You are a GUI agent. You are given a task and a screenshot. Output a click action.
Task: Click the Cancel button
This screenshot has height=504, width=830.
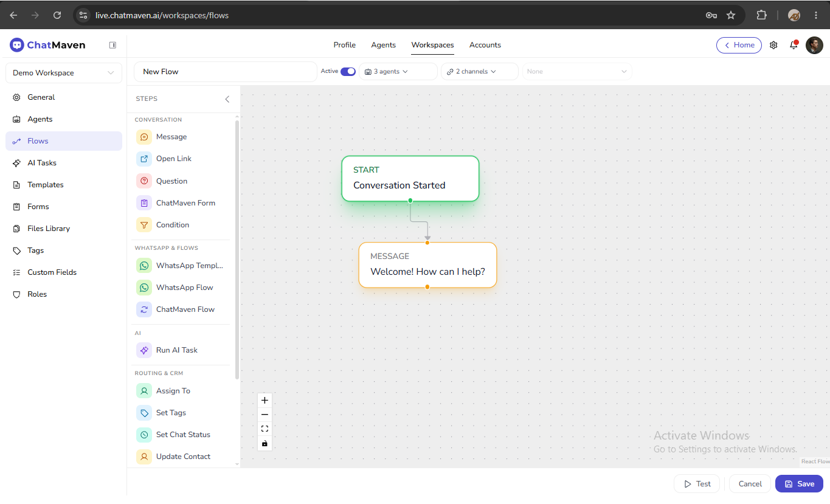[x=750, y=484]
